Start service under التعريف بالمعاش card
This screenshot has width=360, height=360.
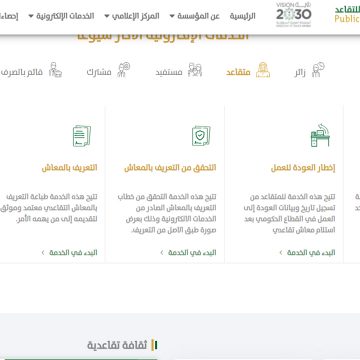(73, 253)
